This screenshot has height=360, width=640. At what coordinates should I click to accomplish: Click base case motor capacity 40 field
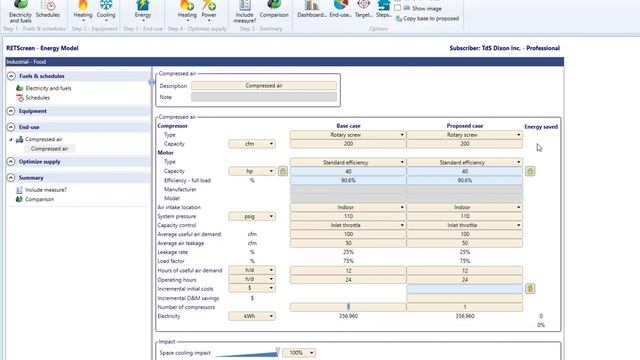348,171
